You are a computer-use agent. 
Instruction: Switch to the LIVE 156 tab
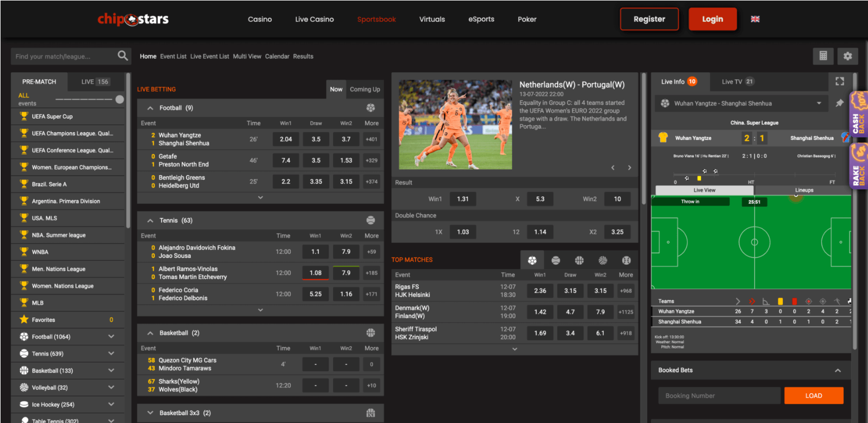(95, 81)
